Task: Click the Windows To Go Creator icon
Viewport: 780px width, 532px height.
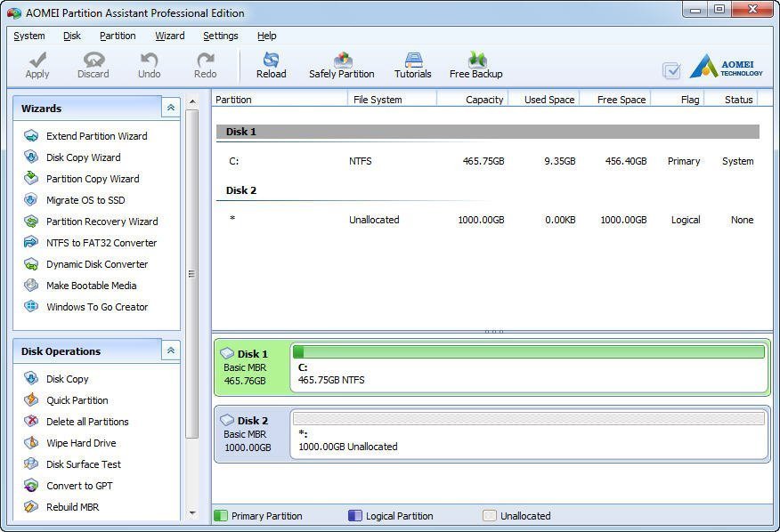Action: tap(31, 307)
